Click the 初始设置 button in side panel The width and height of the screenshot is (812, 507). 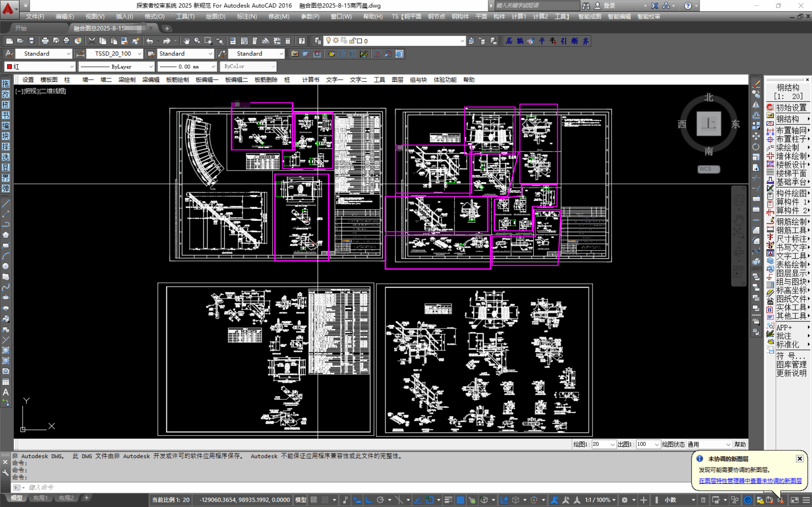[791, 107]
